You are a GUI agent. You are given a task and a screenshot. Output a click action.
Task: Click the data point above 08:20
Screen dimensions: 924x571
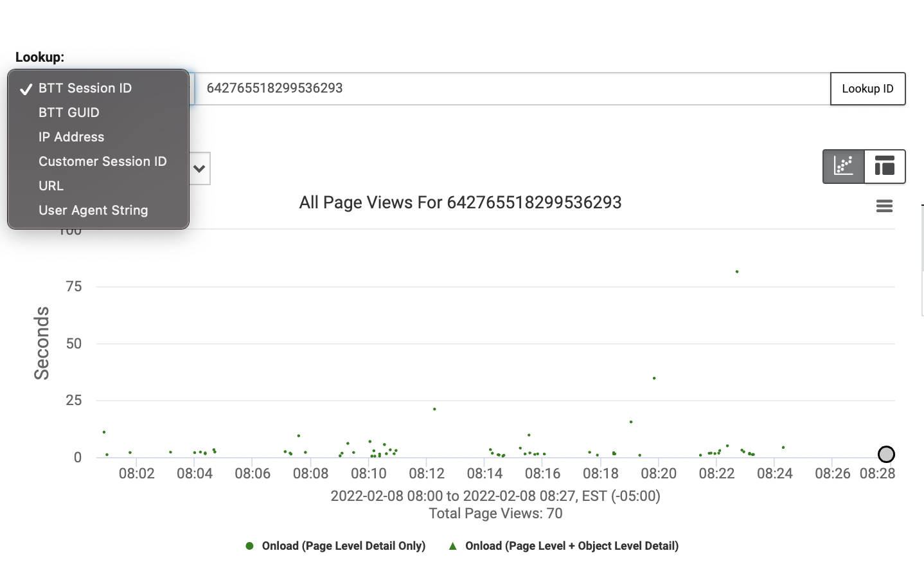pyautogui.click(x=655, y=379)
